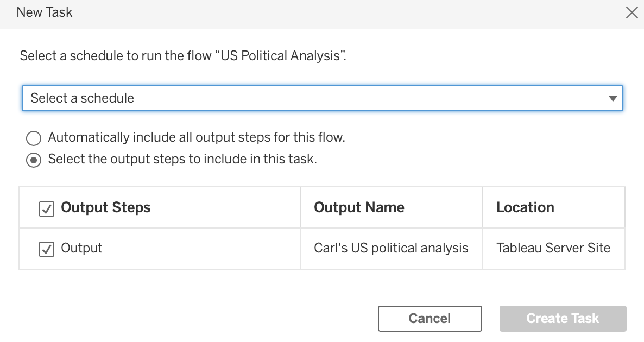The height and width of the screenshot is (342, 644).
Task: Click the "Output" step name in the table row
Action: point(81,248)
